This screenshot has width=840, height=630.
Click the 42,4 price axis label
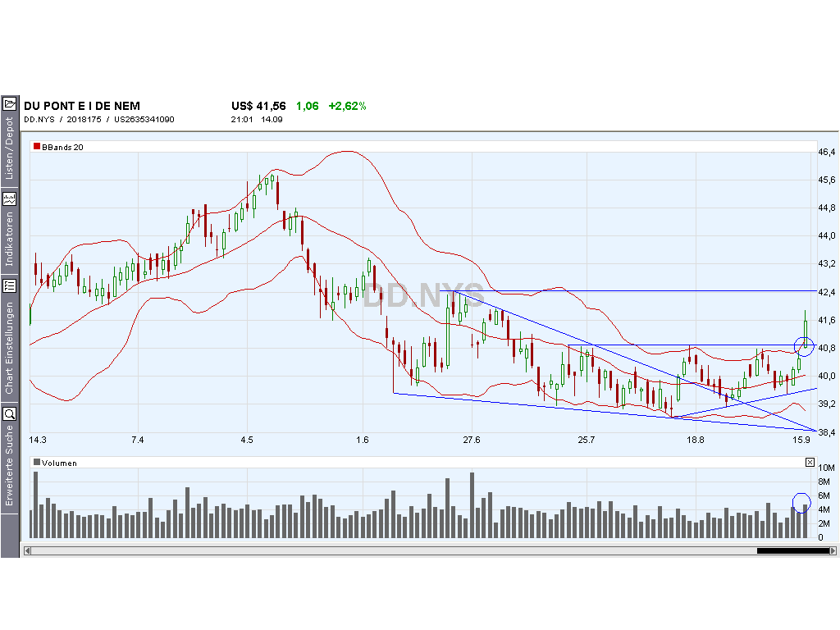827,292
